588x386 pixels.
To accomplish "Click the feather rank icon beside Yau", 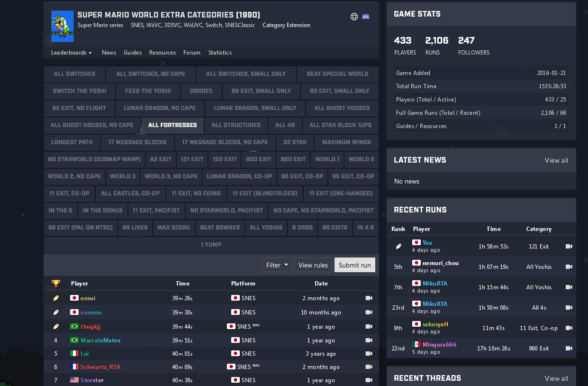I will click(398, 247).
